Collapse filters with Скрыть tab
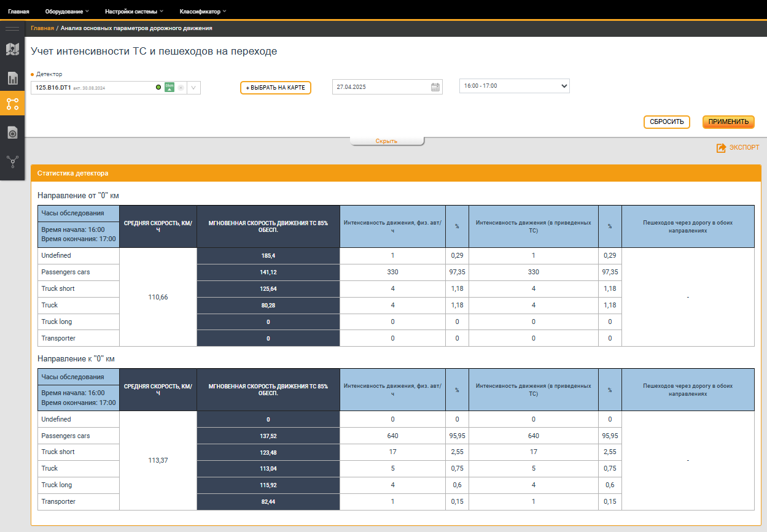Screen dimensions: 767x532 [x=387, y=141]
